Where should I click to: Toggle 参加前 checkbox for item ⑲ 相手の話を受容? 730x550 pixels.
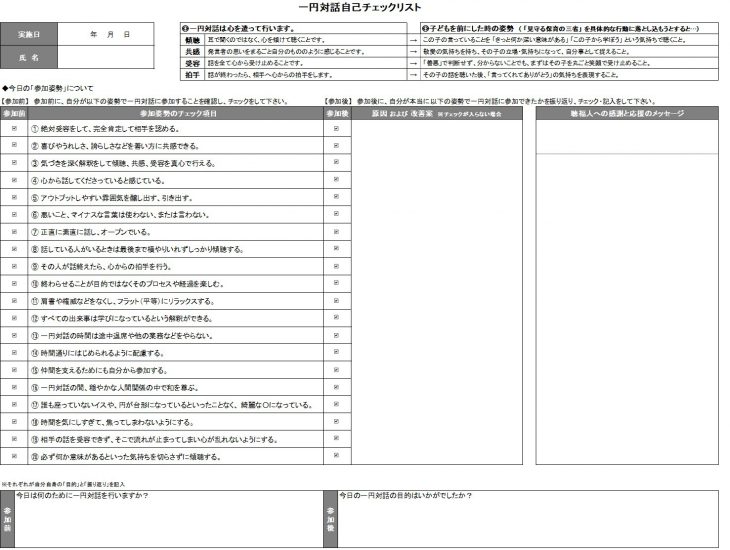tap(14, 438)
